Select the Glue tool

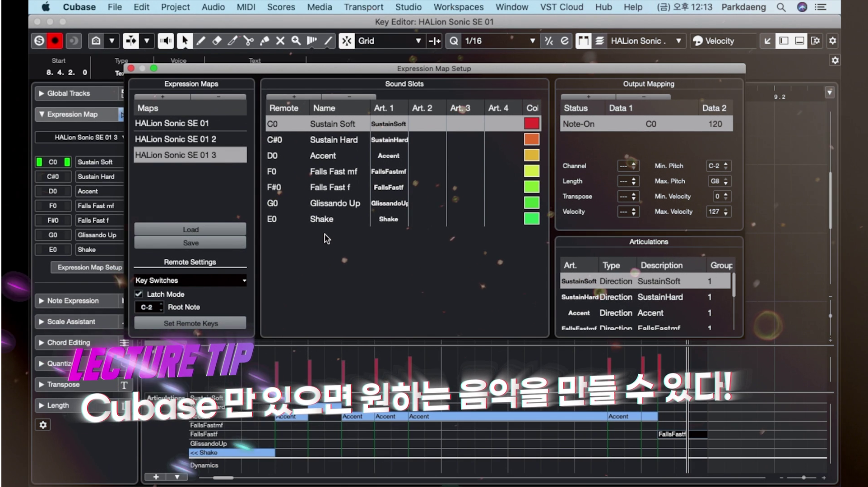pyautogui.click(x=265, y=41)
